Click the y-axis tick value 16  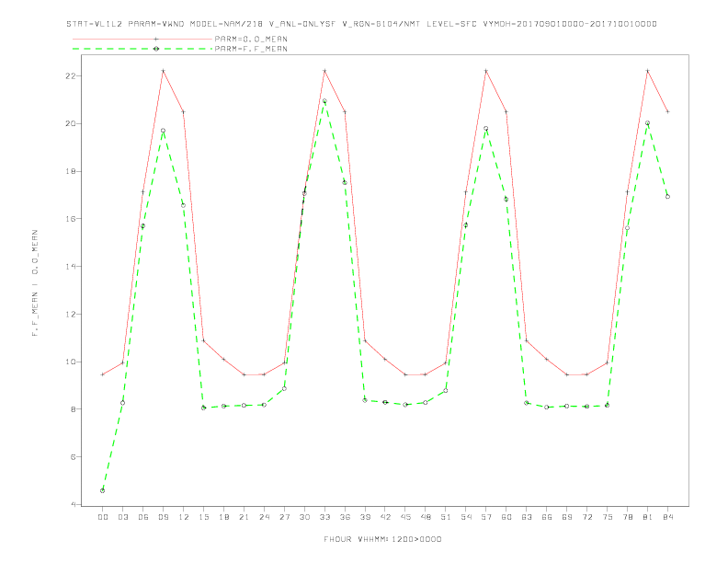[70, 219]
